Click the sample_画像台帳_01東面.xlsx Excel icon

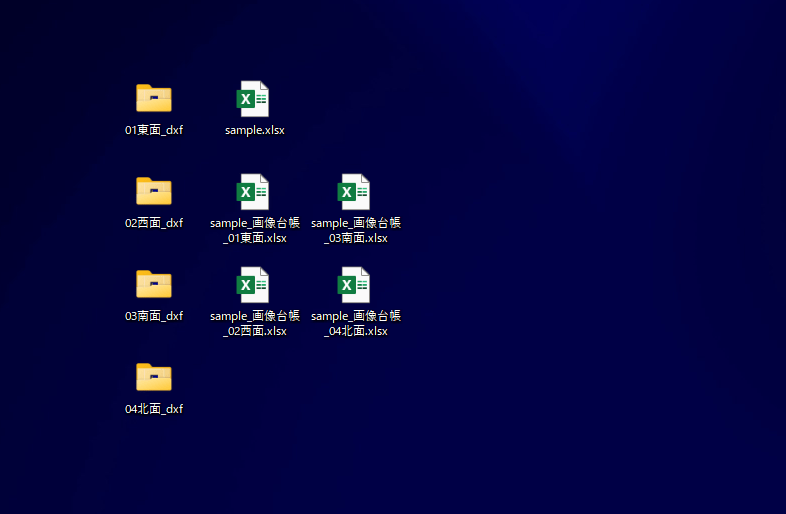[x=254, y=192]
